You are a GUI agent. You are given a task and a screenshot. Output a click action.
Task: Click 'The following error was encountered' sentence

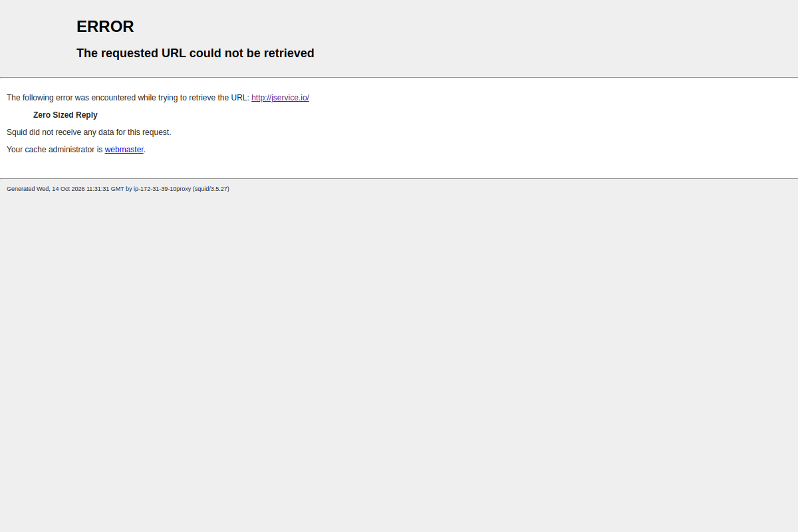point(158,98)
